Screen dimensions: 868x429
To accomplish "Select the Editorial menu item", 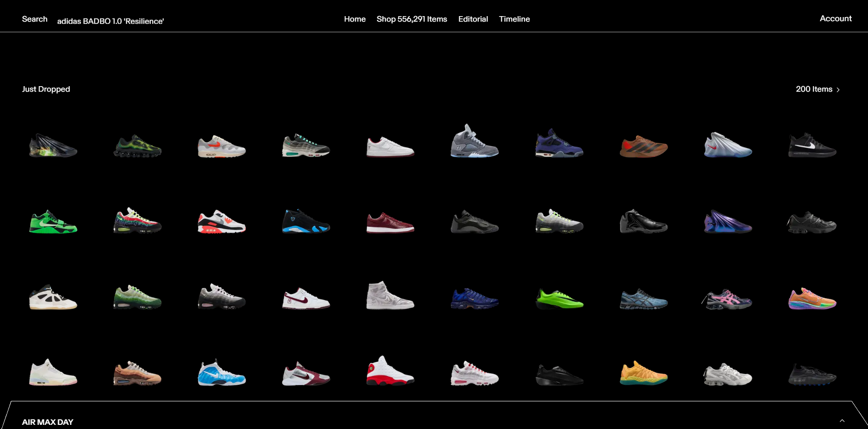I will tap(473, 19).
